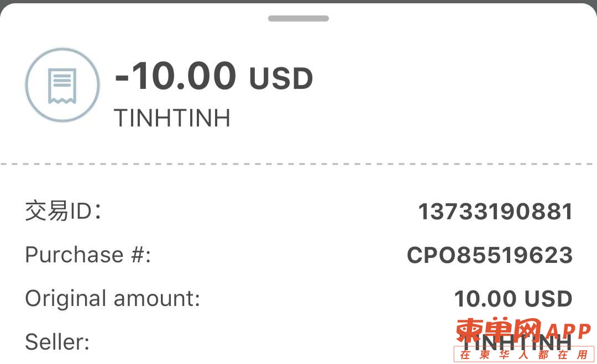Grab the bottom sheet drag handle
Image resolution: width=597 pixels, height=364 pixels.
pos(298,18)
